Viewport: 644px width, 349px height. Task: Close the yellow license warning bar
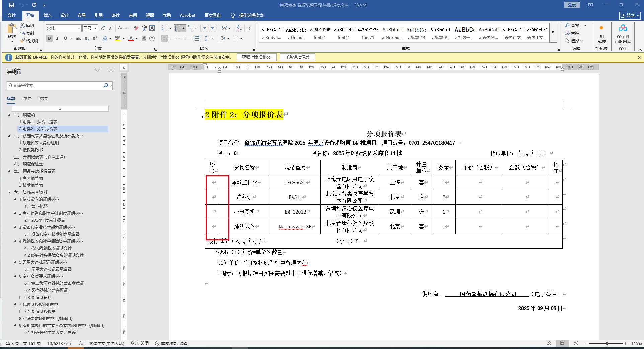(639, 57)
